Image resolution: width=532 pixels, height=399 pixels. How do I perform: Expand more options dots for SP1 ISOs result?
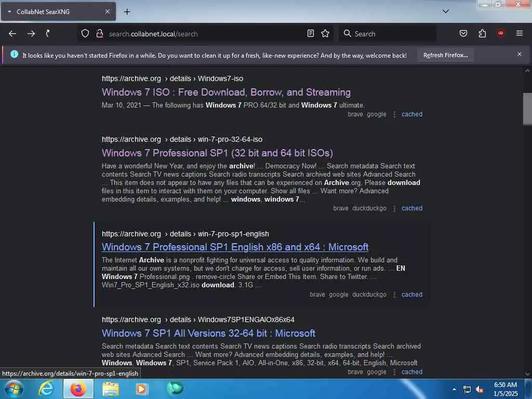(394, 209)
